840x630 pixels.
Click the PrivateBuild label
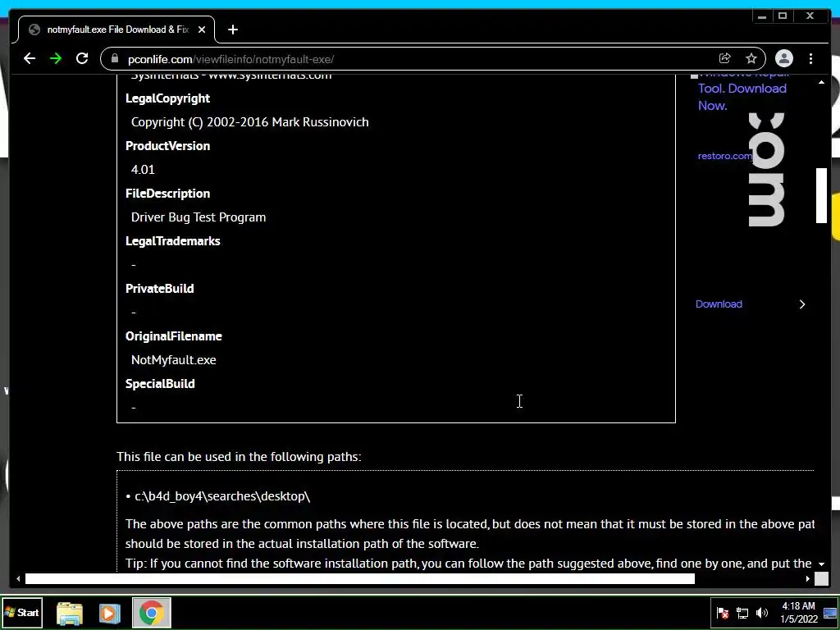pyautogui.click(x=160, y=288)
